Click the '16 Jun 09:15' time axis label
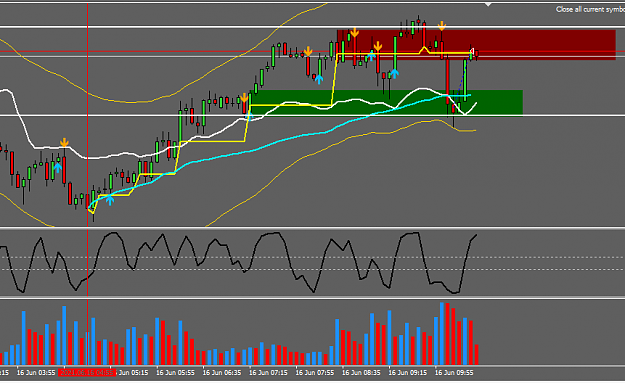 point(408,373)
